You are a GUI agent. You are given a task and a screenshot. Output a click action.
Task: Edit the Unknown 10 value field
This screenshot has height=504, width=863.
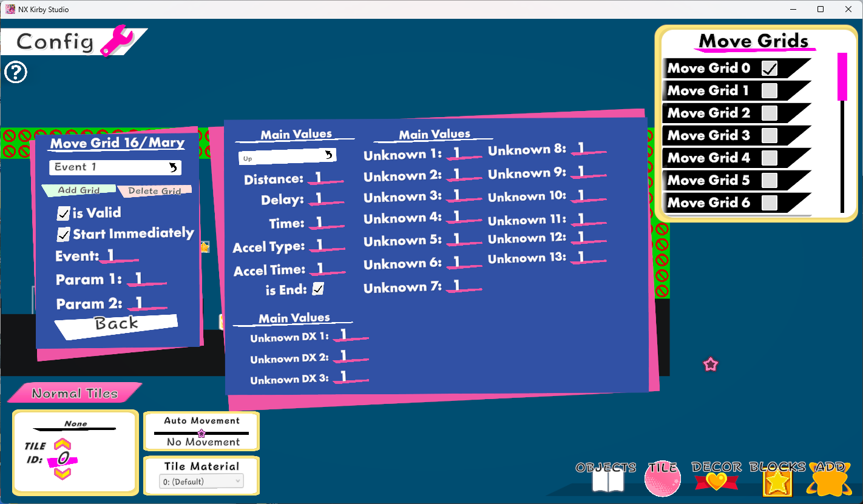(588, 196)
